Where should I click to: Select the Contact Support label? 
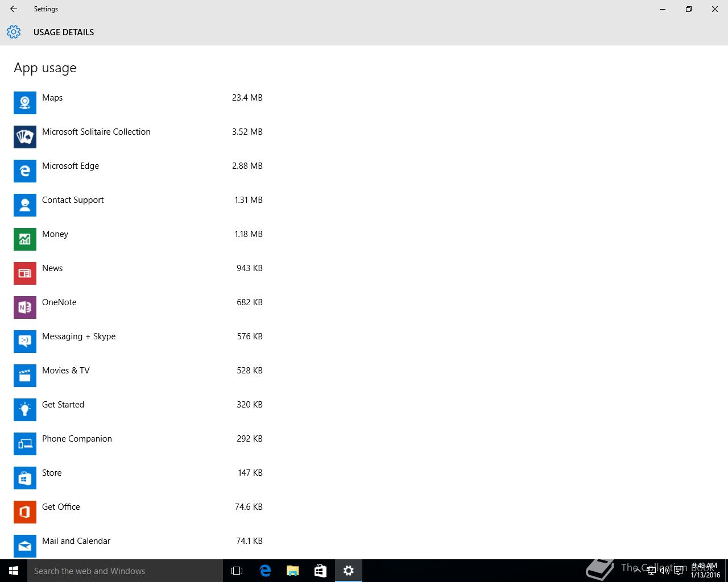click(x=73, y=200)
